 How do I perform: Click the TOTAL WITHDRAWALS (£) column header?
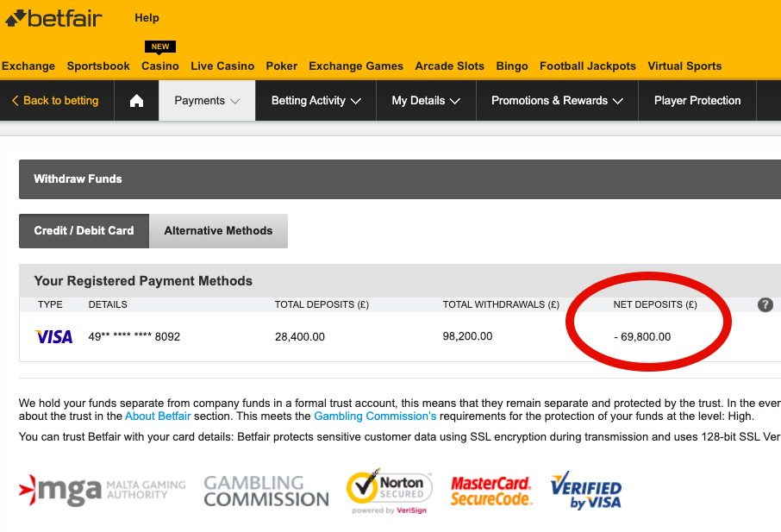point(501,304)
